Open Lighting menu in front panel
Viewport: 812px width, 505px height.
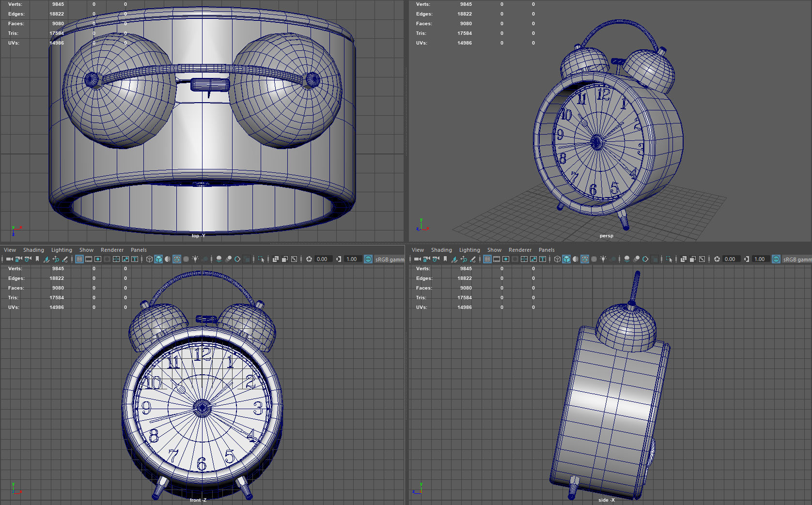[x=62, y=250]
